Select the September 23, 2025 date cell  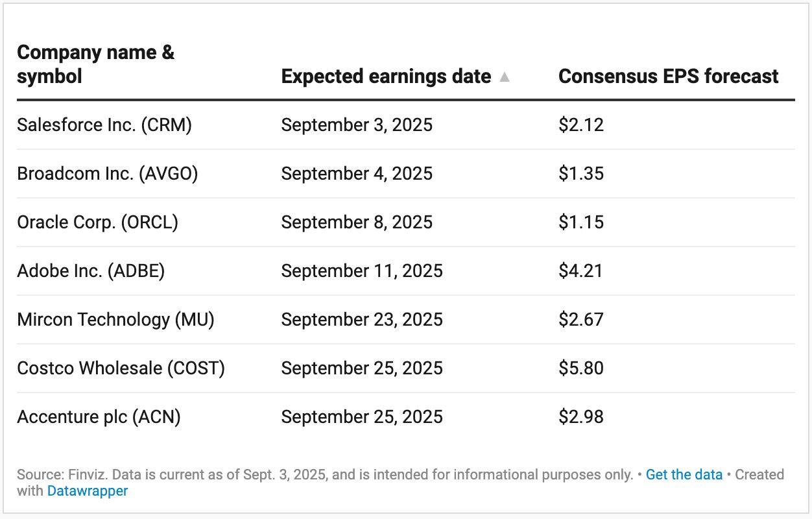pos(362,319)
